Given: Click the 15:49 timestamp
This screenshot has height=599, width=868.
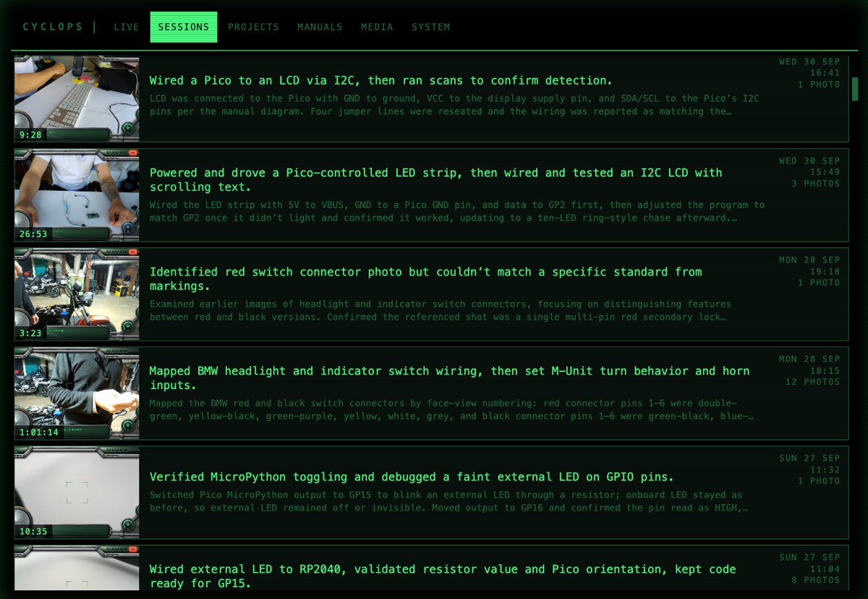Looking at the screenshot, I should [825, 172].
